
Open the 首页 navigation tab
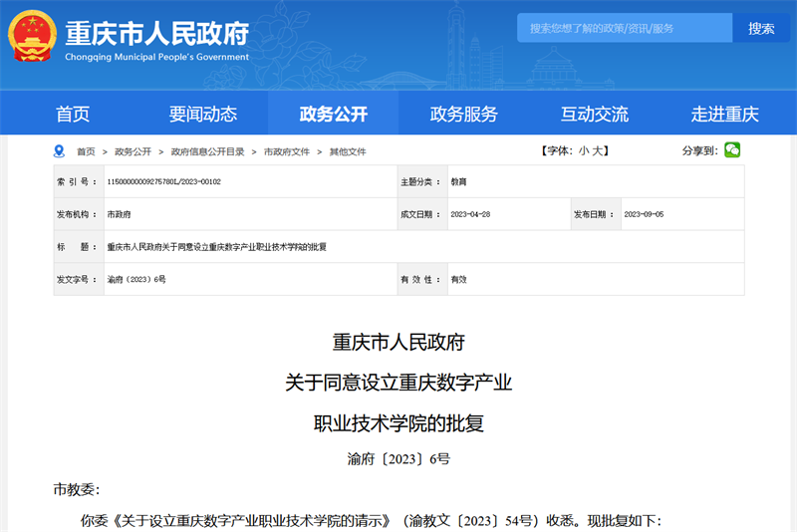coord(73,114)
